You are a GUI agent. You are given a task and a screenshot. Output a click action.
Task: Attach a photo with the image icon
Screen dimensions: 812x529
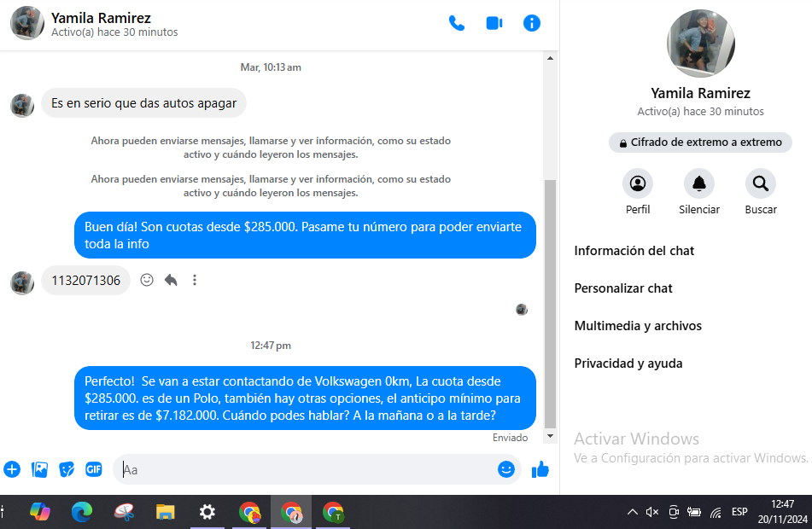point(39,469)
